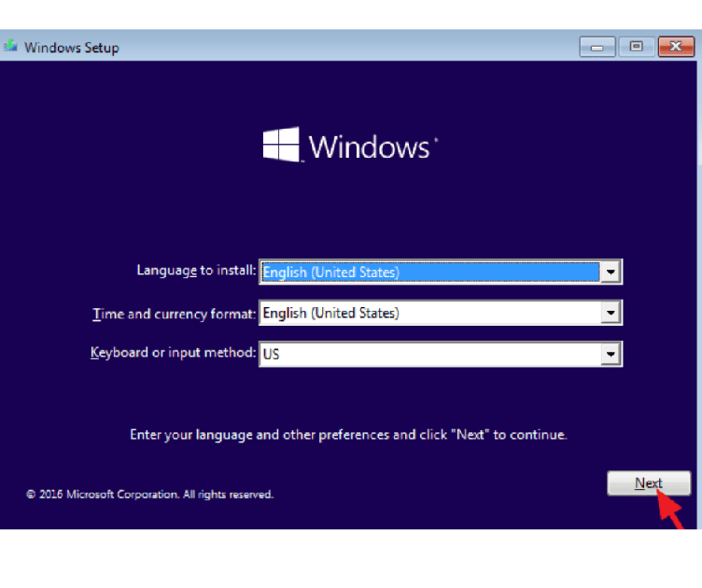This screenshot has width=702, height=588.
Task: Expand the Keyboard or input method dropdown arrow
Action: pyautogui.click(x=611, y=355)
